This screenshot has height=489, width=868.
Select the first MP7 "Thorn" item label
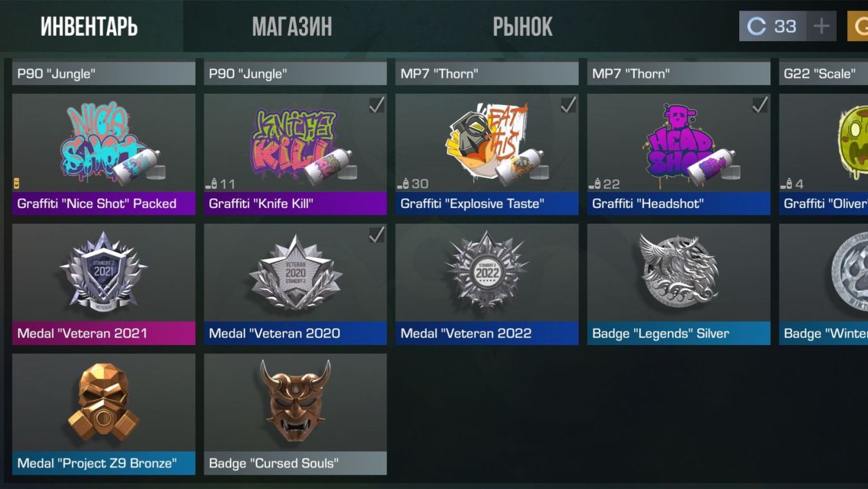pos(487,73)
